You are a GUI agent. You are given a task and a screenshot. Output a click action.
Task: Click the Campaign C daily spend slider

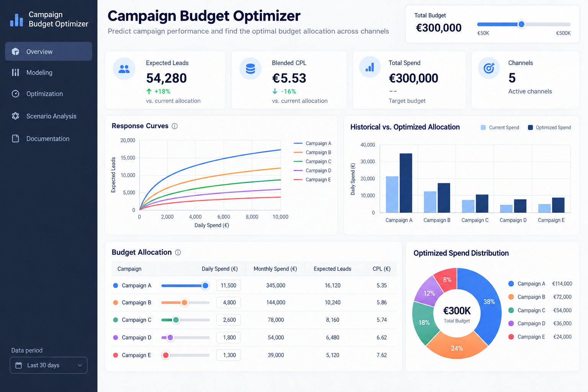click(186, 320)
